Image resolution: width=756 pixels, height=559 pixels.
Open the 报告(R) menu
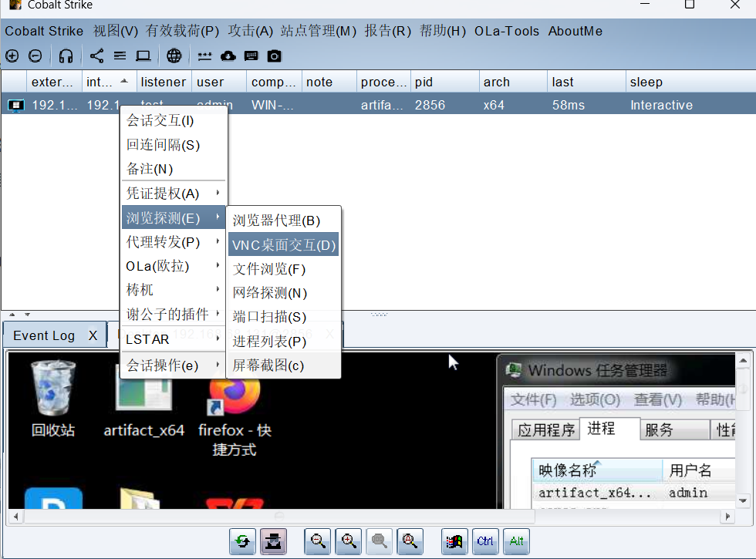tap(387, 32)
